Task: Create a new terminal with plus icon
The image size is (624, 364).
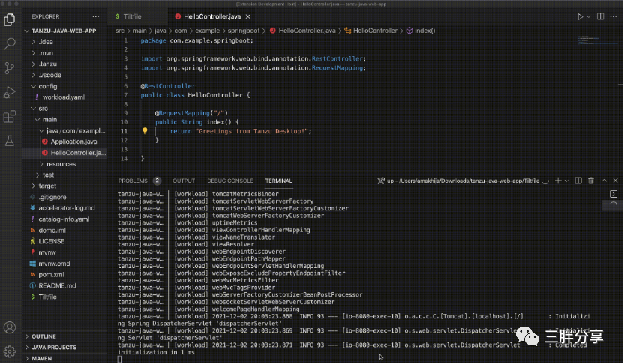Action: click(x=558, y=181)
